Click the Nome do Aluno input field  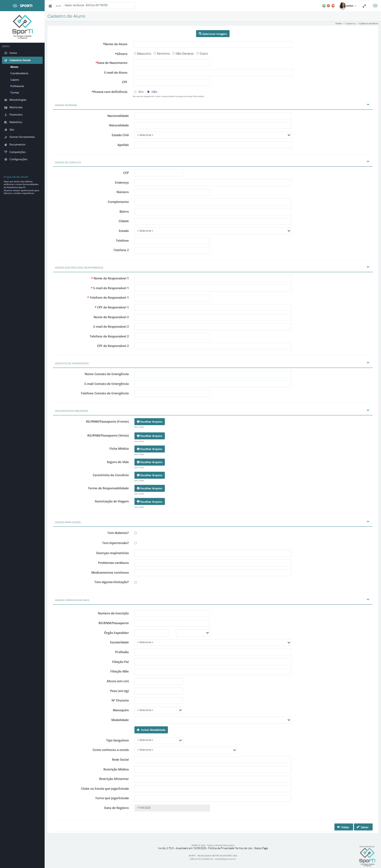coord(213,44)
